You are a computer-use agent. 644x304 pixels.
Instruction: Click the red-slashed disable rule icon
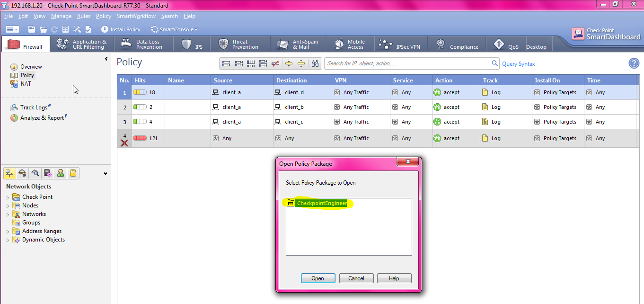point(276,63)
